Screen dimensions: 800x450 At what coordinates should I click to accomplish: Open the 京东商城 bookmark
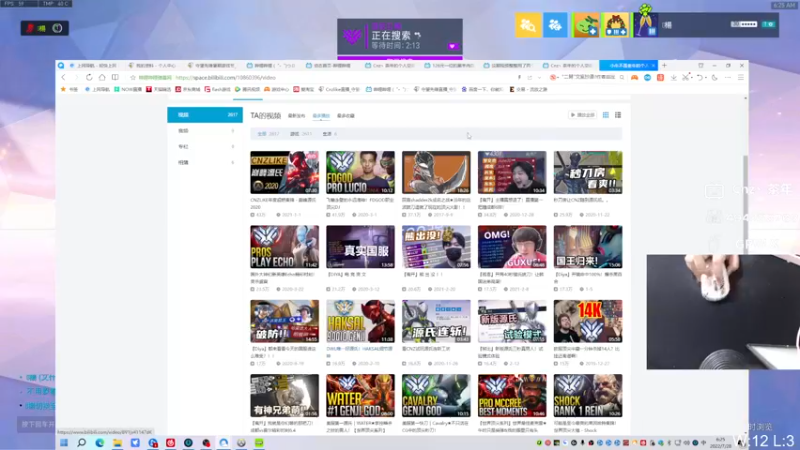pyautogui.click(x=188, y=89)
